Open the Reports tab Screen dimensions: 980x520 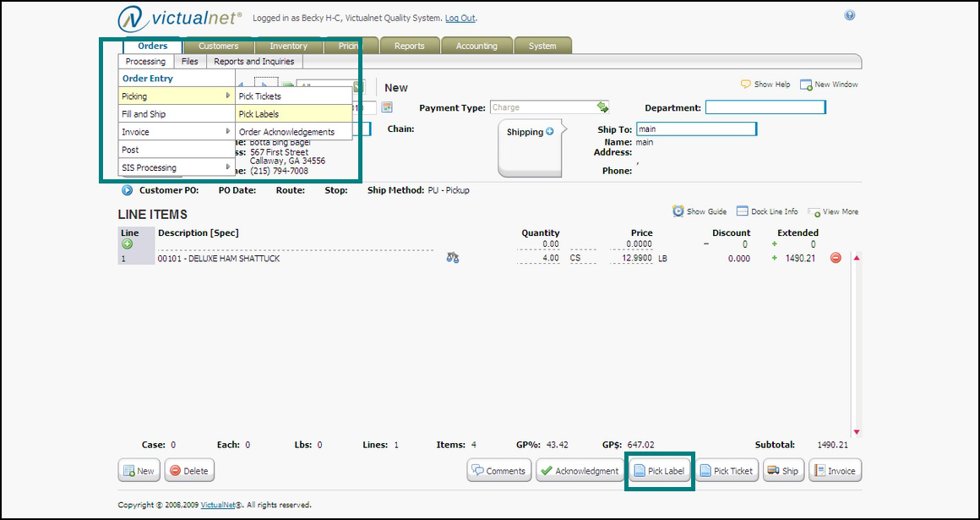pos(410,46)
